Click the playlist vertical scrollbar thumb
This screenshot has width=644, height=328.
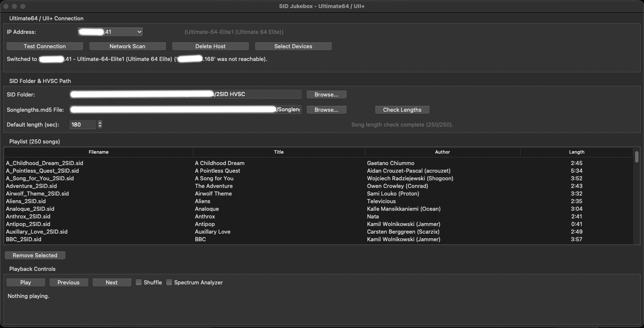point(637,157)
